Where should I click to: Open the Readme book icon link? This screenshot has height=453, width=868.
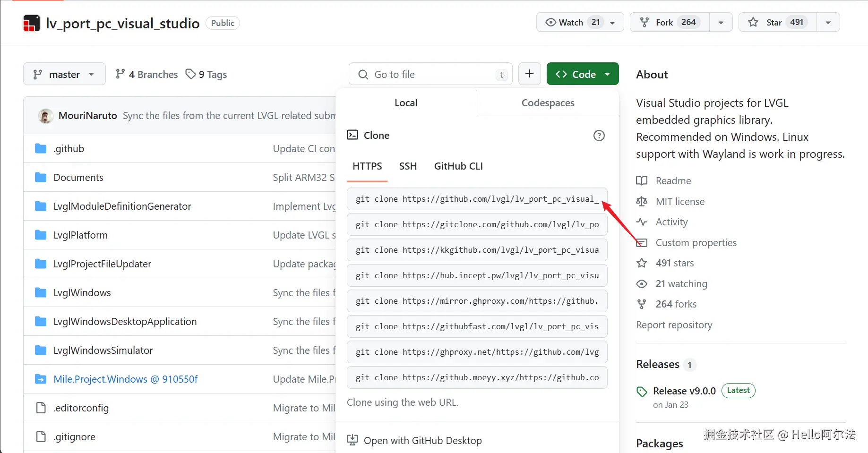(642, 181)
